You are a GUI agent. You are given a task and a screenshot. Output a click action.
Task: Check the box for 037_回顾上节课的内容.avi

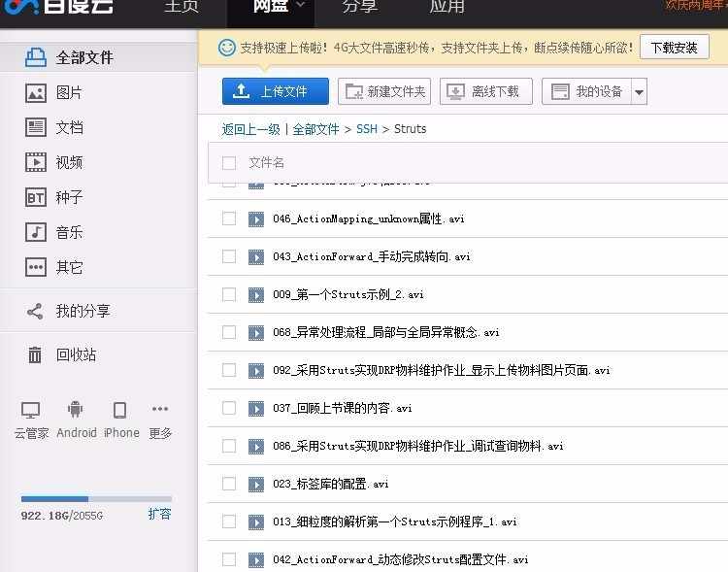(x=229, y=408)
